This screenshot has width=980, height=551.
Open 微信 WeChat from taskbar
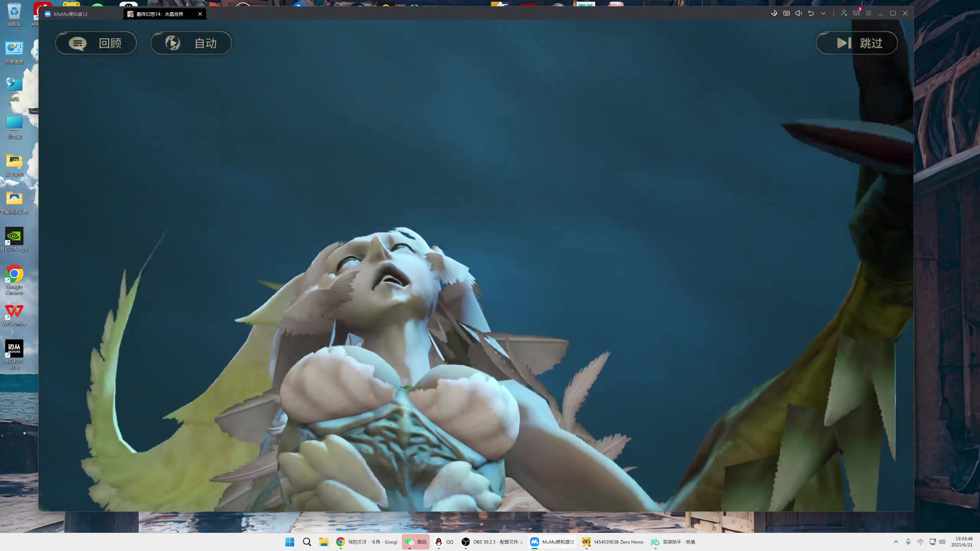point(416,542)
